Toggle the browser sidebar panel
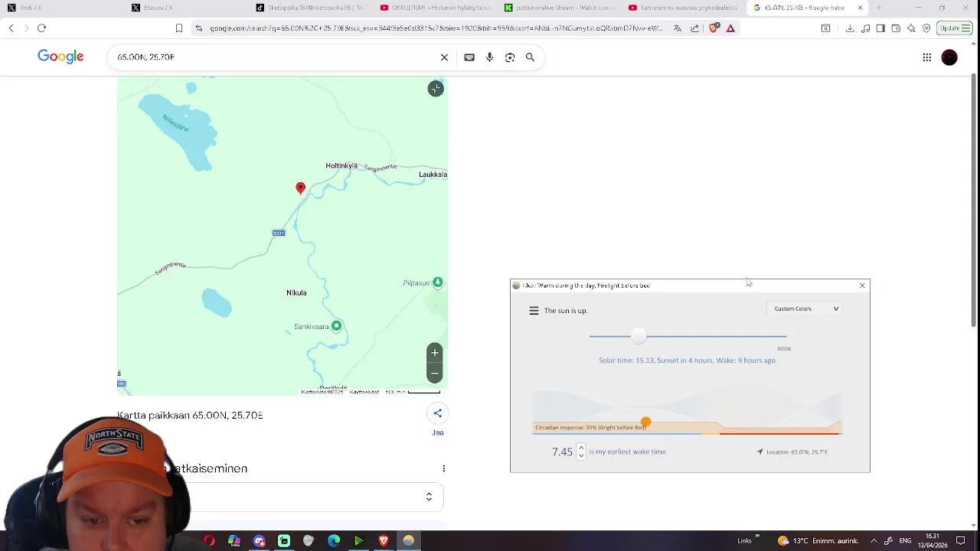Screen dimensions: 980x551 coord(880,28)
